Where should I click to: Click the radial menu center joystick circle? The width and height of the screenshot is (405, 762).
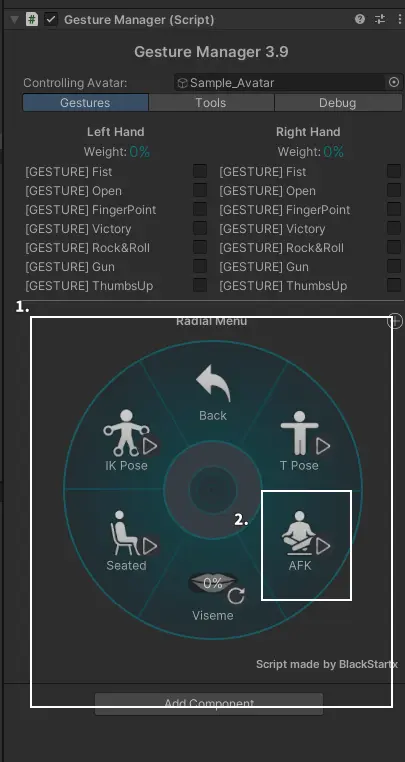tap(212, 490)
